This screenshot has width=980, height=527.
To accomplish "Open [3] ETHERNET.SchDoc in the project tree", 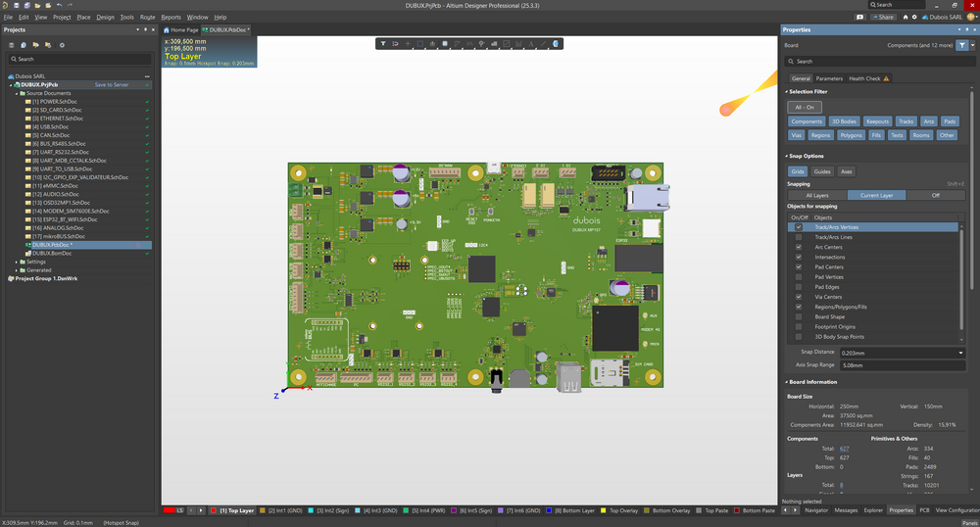I will pos(56,118).
